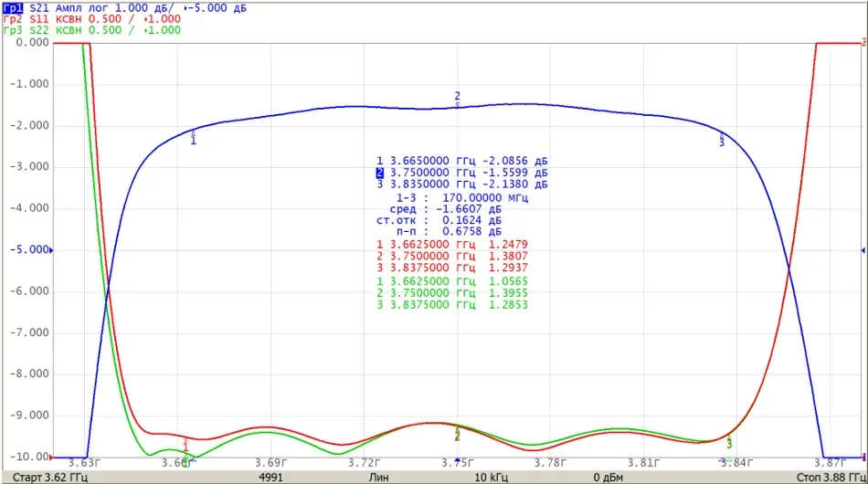The width and height of the screenshot is (868, 484).
Task: Click blue marker 1 on the S21 curve
Action: [193, 138]
